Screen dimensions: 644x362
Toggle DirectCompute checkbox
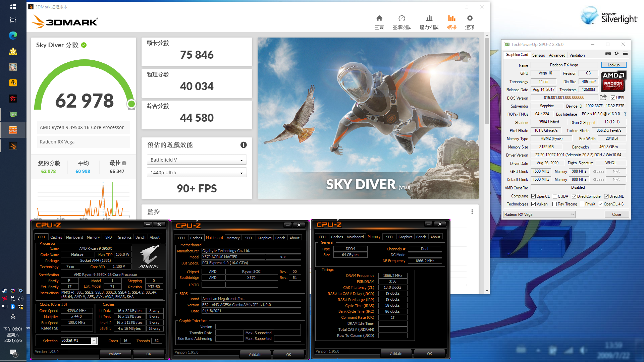coord(574,196)
